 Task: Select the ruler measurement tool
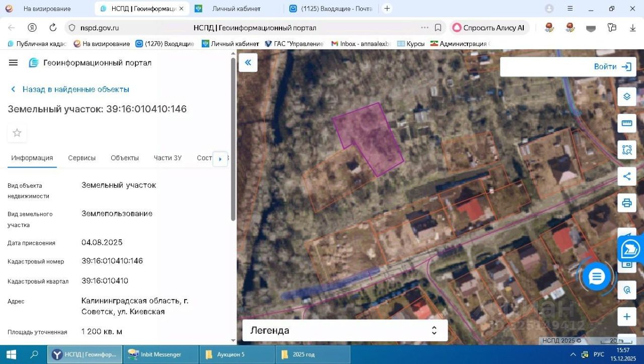coord(627,123)
